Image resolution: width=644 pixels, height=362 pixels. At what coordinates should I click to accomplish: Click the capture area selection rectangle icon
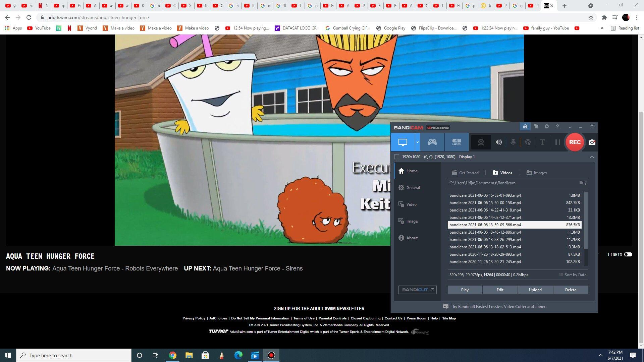click(x=397, y=157)
